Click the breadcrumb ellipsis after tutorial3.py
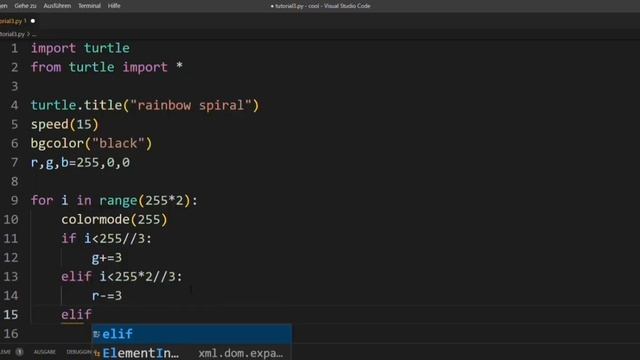The height and width of the screenshot is (360, 640). tap(34, 34)
